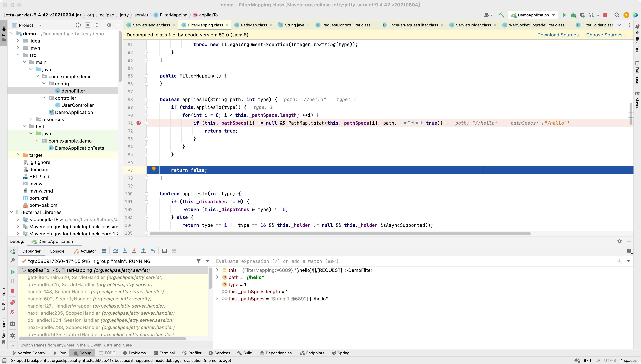
Task: Open Project panel options gear
Action: click(x=109, y=25)
